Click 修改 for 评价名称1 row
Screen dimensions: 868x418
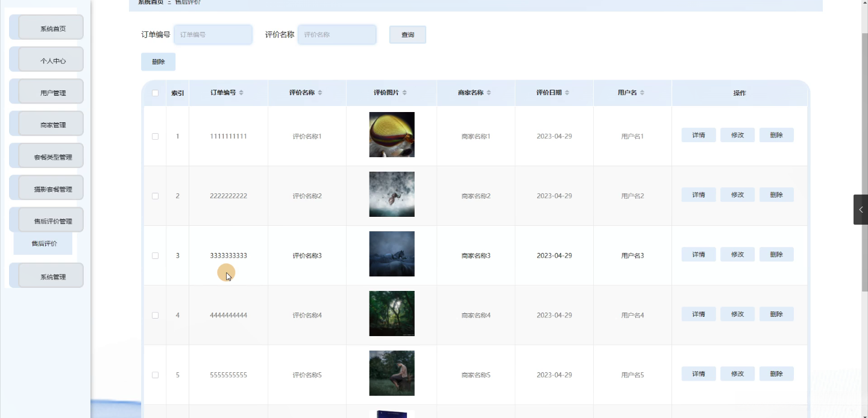coord(738,135)
